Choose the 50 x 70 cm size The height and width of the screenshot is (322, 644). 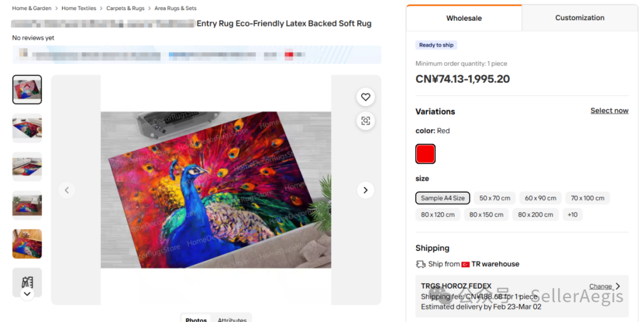coord(494,198)
